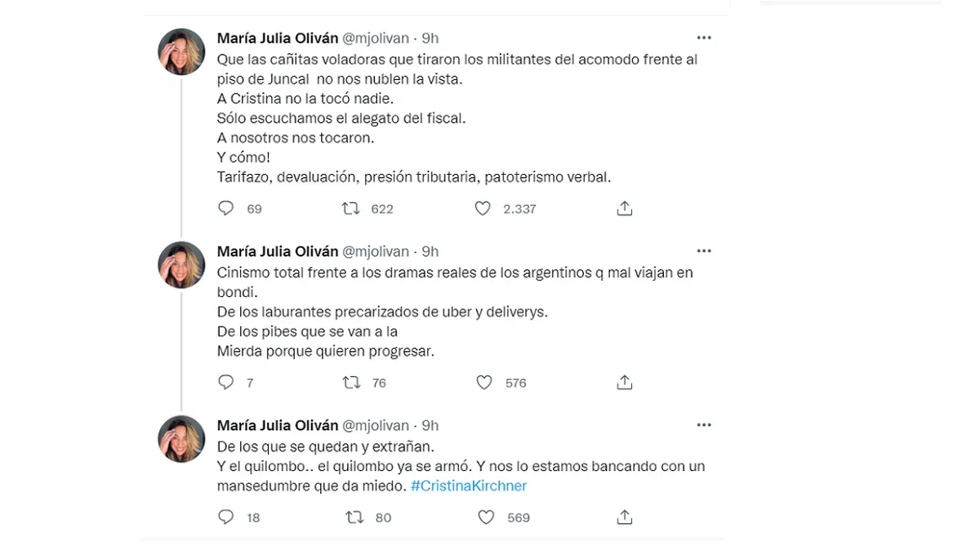Share the first tweet about Cristina
The image size is (980, 551).
625,208
